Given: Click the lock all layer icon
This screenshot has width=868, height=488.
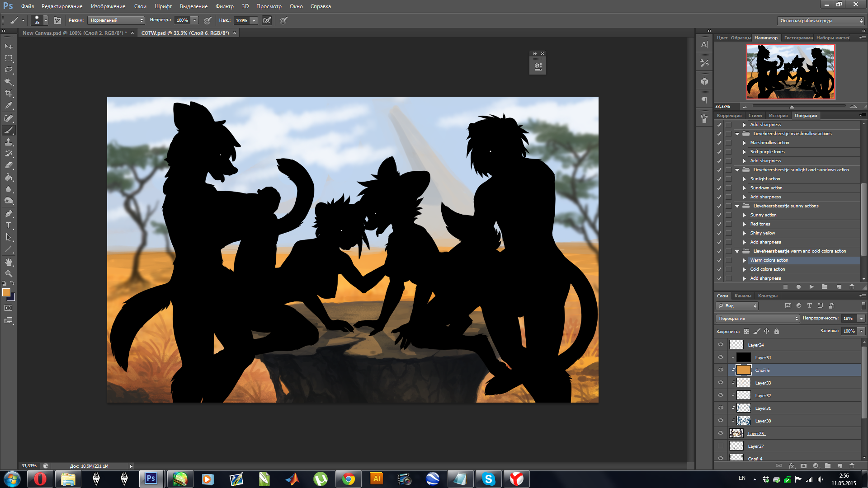Looking at the screenshot, I should point(777,331).
